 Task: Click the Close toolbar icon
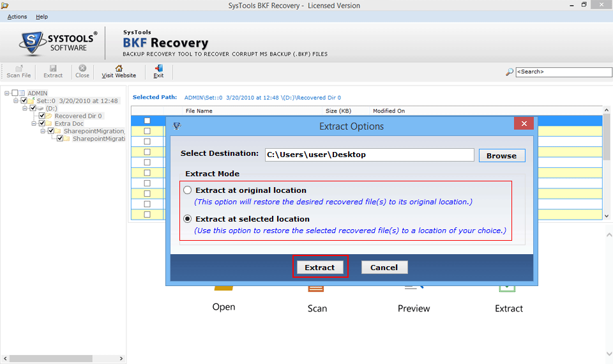pos(82,72)
